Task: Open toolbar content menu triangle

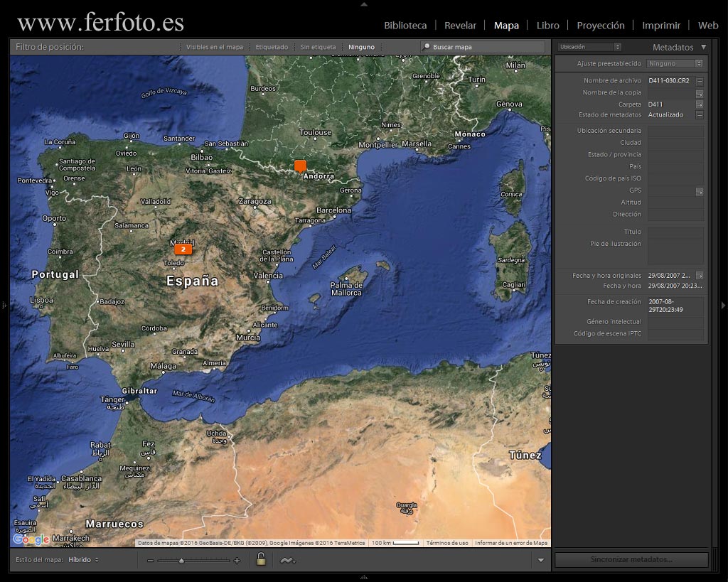Action: coord(541,560)
